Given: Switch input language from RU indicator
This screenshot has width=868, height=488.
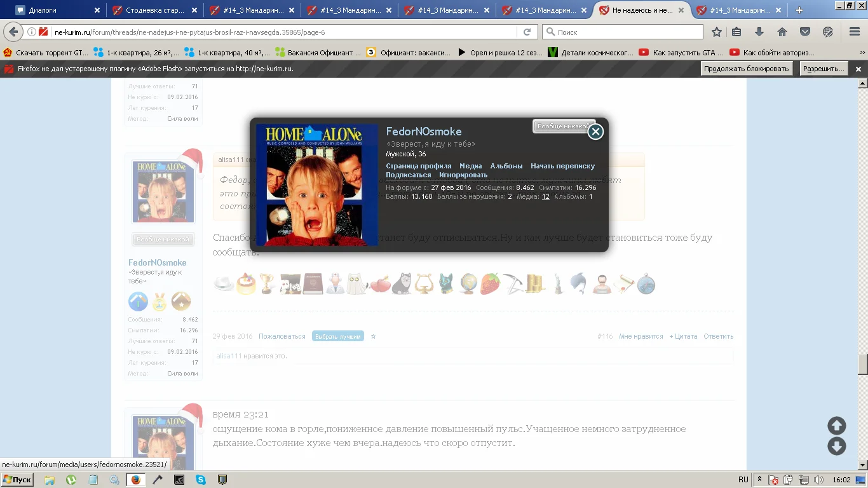Looking at the screenshot, I should click(743, 480).
